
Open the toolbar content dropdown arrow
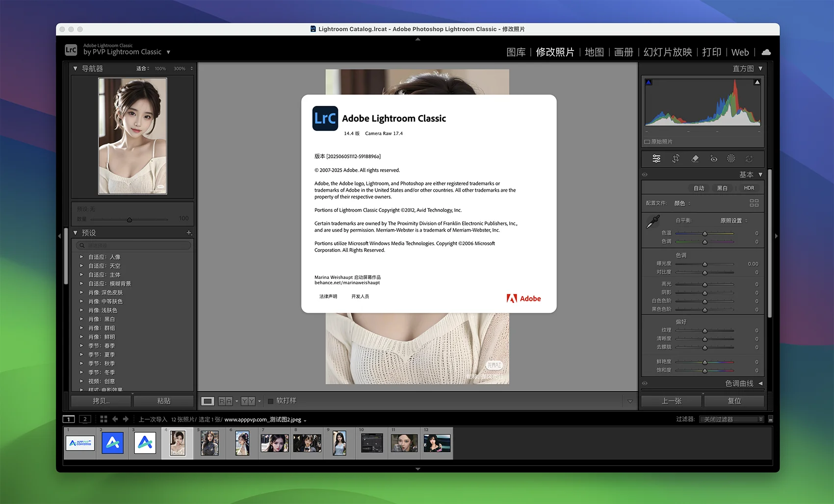[x=630, y=401]
